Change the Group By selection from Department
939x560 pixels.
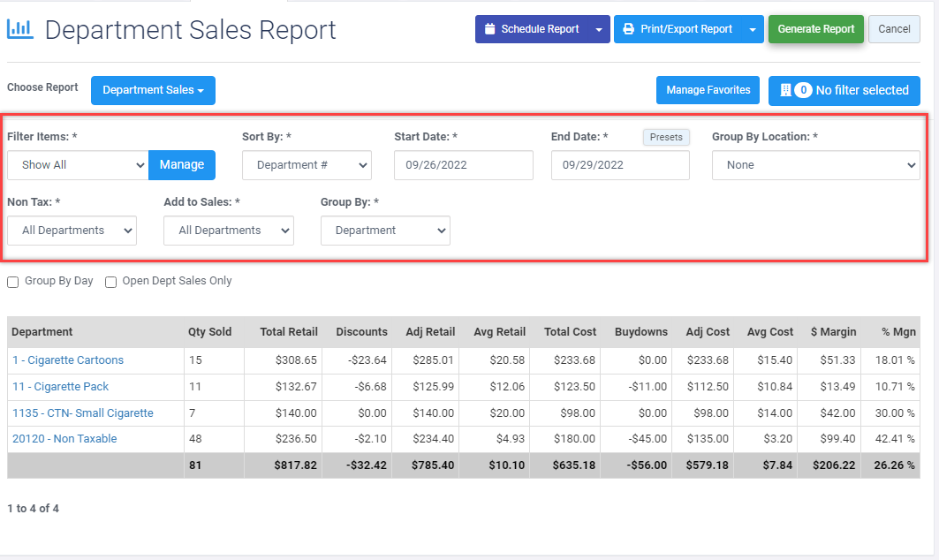pyautogui.click(x=385, y=231)
